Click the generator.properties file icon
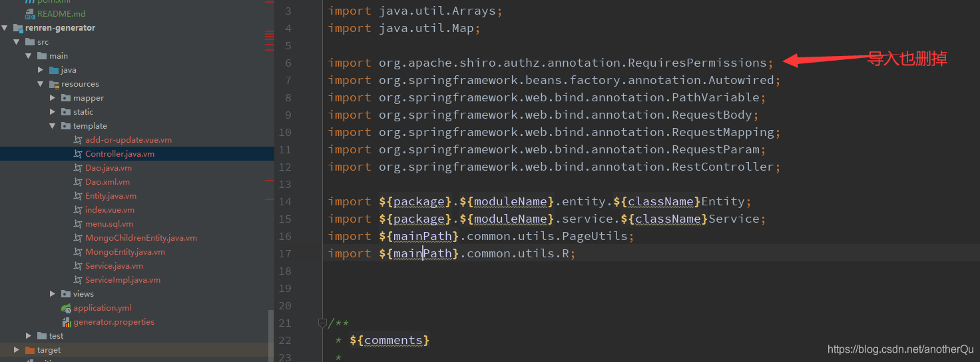The height and width of the screenshot is (362, 980). pos(66,322)
